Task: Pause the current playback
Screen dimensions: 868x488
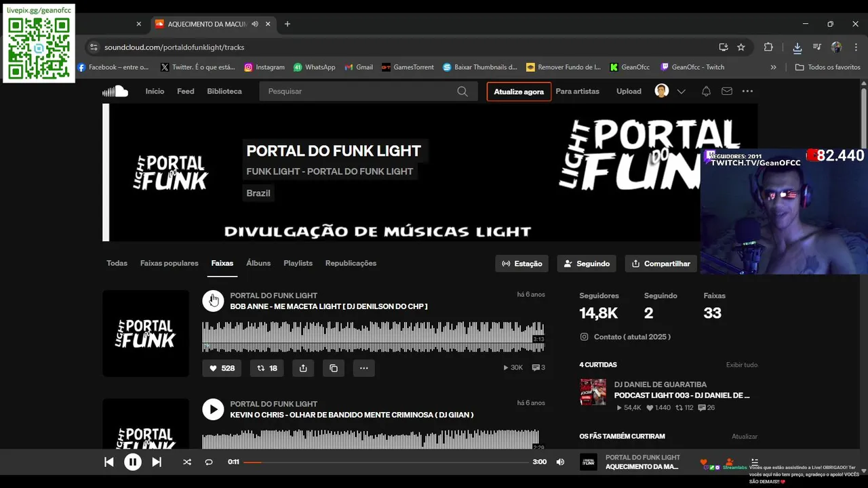Action: pyautogui.click(x=132, y=462)
